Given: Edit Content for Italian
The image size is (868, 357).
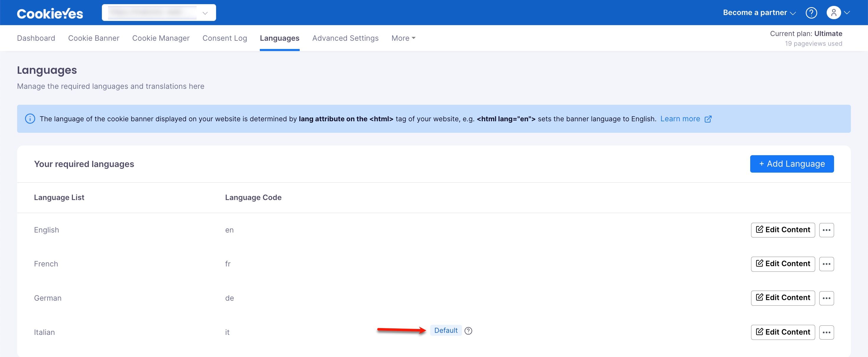Looking at the screenshot, I should tap(782, 333).
